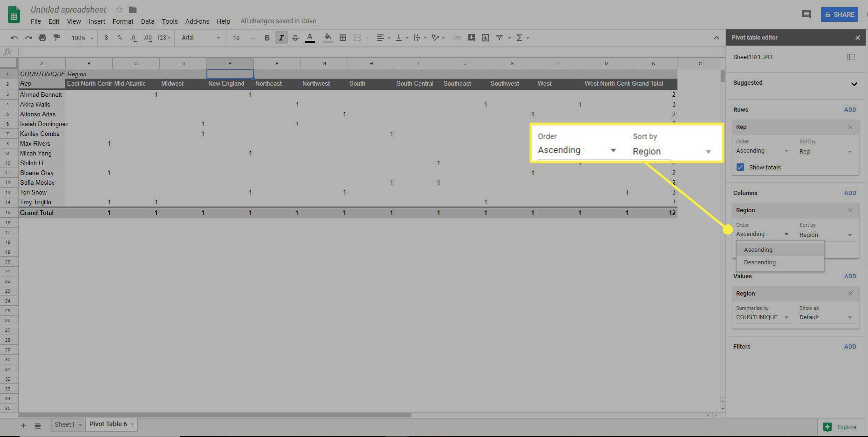Open the Format menu

123,21
